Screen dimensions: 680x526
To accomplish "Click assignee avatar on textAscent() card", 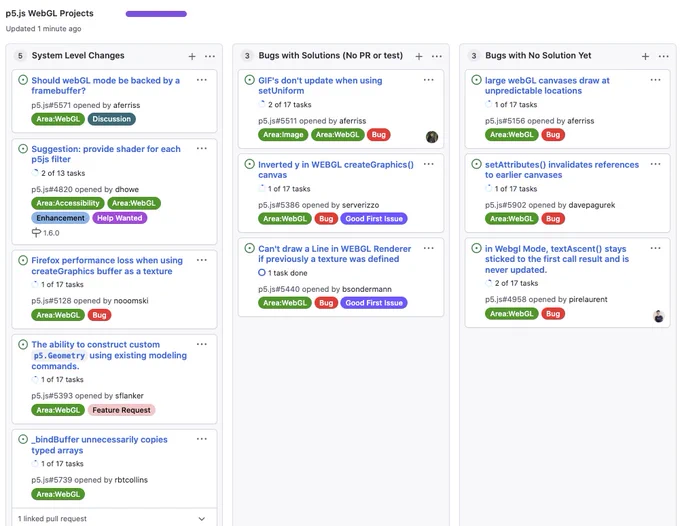I will (x=659, y=316).
